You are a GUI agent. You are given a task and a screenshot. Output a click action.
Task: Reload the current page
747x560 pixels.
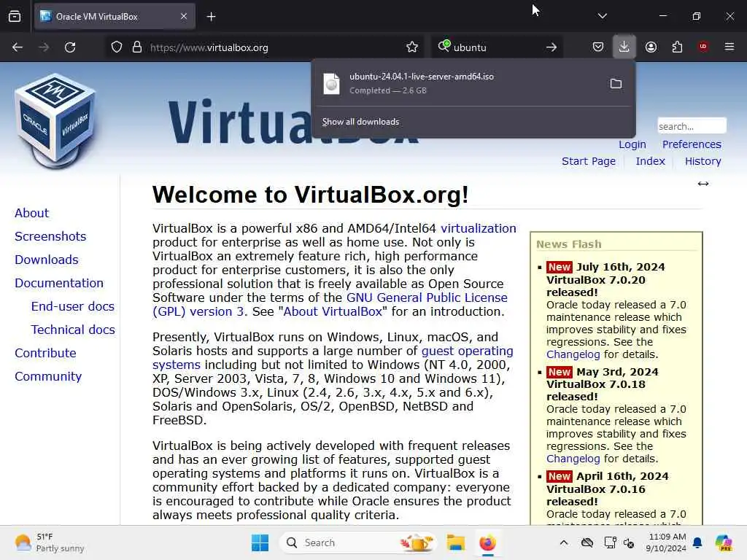70,47
